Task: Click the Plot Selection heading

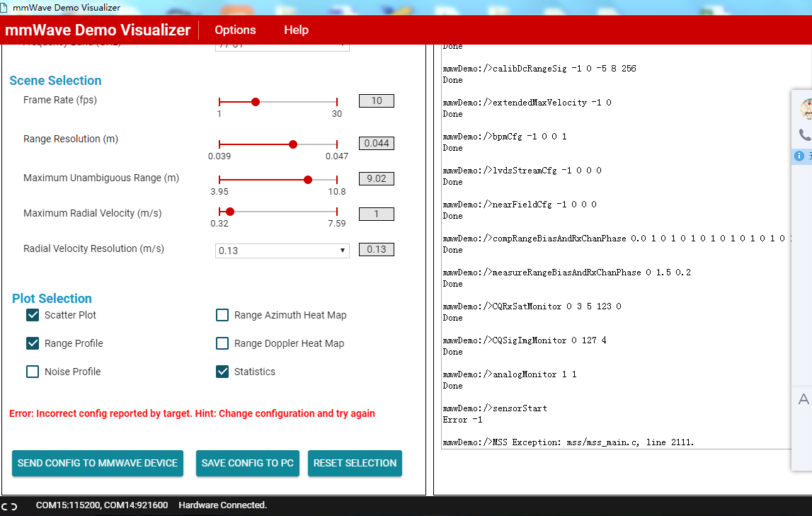Action: [52, 299]
